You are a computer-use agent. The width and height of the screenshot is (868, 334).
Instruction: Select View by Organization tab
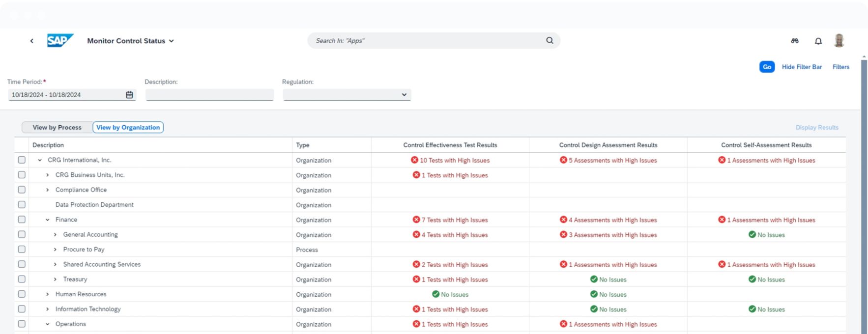pyautogui.click(x=128, y=127)
